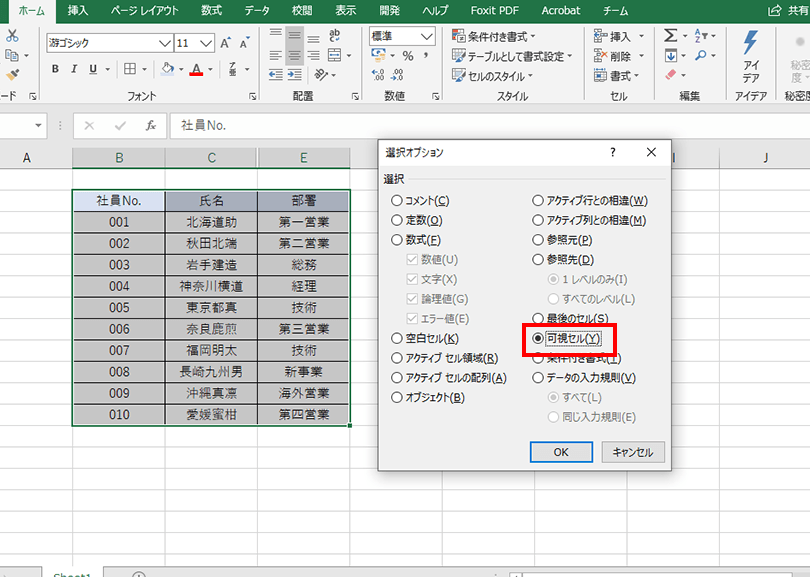Click the red Font Color swatch
Screen dimensions: 810x577
click(x=196, y=69)
